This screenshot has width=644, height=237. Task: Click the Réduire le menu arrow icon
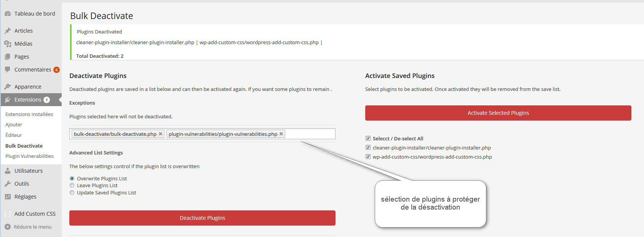tap(8, 227)
